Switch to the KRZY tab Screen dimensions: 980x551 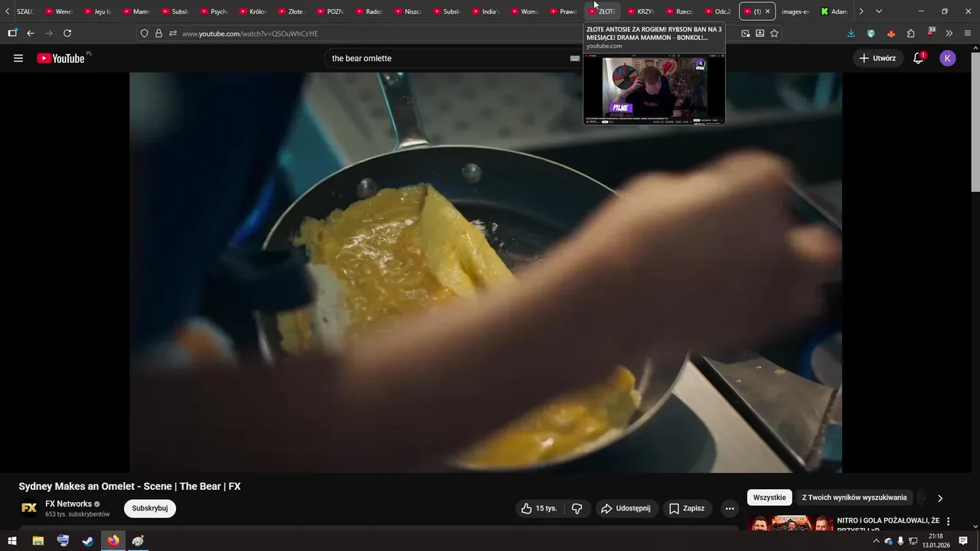641,11
